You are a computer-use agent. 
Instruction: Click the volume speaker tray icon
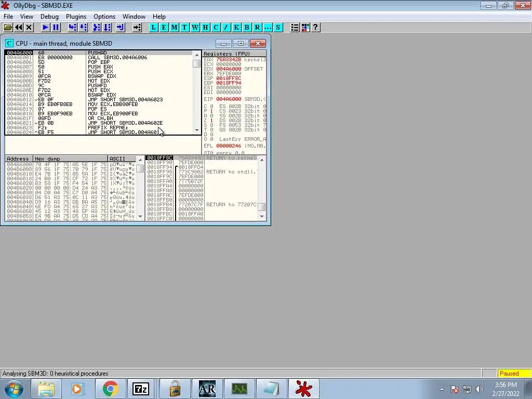479,389
